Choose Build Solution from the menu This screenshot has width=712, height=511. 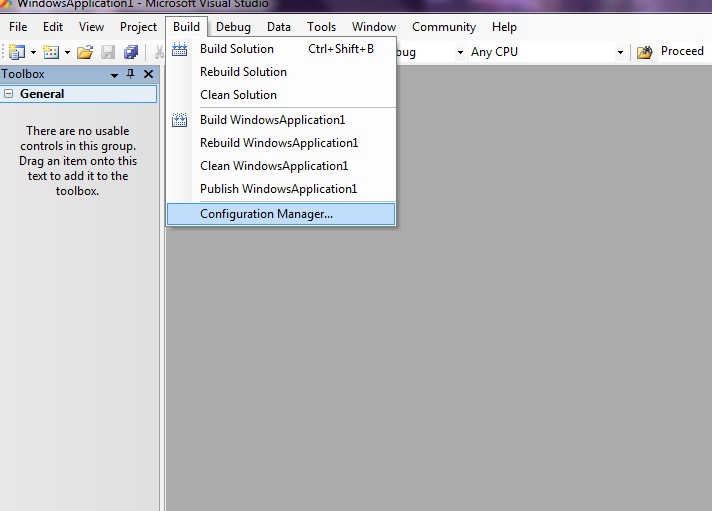[x=281, y=49]
